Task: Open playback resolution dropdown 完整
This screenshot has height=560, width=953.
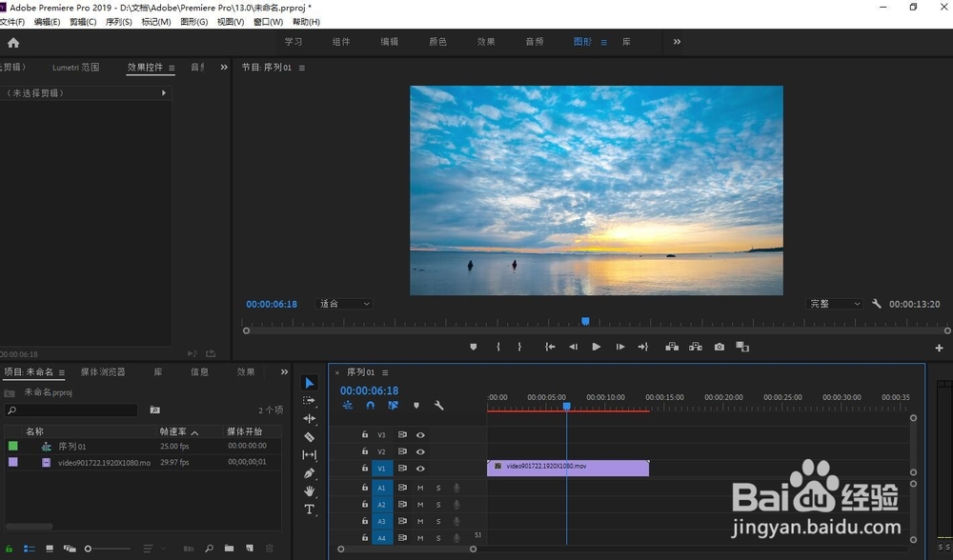Action: [835, 304]
